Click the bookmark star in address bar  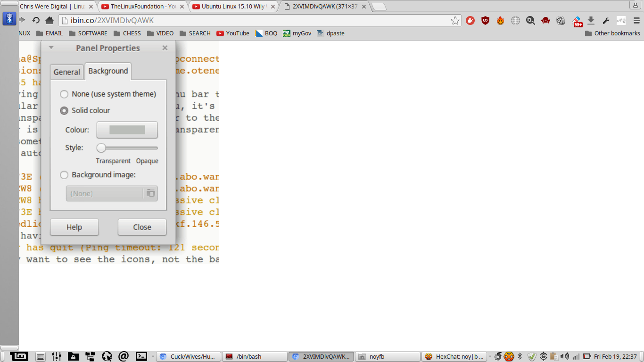click(455, 20)
